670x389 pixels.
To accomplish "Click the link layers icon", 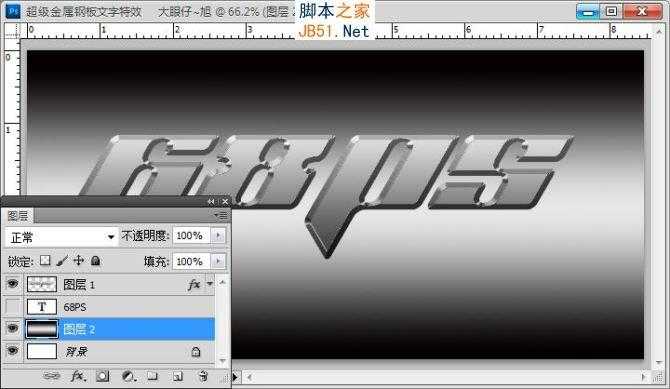I will point(52,376).
